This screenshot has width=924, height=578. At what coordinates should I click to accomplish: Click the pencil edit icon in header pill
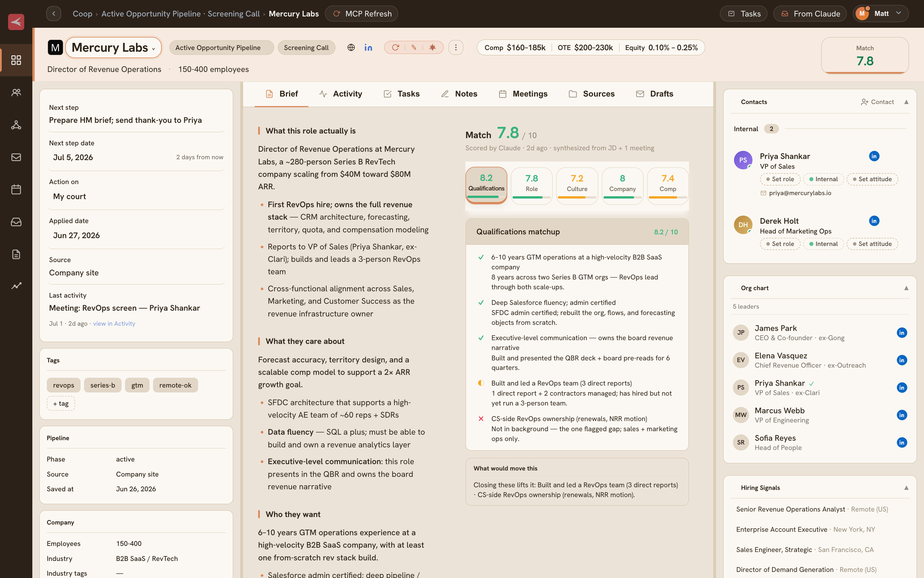[x=414, y=47]
